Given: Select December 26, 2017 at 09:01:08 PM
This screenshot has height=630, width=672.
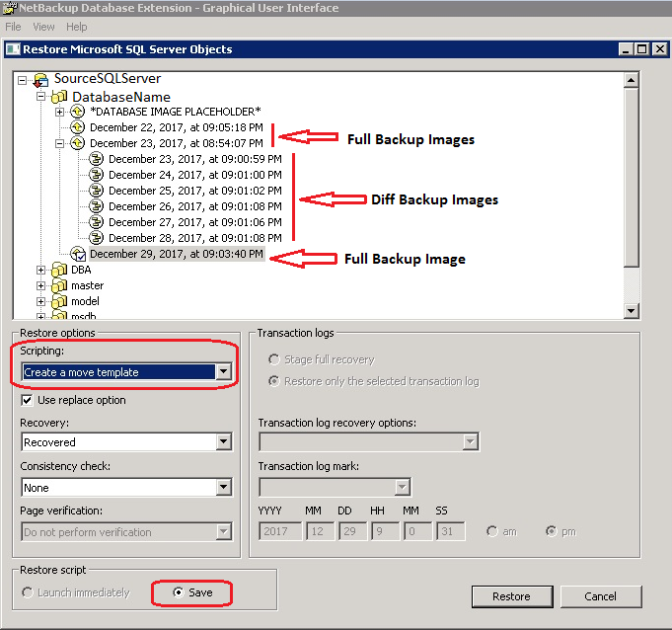Looking at the screenshot, I should (x=195, y=206).
